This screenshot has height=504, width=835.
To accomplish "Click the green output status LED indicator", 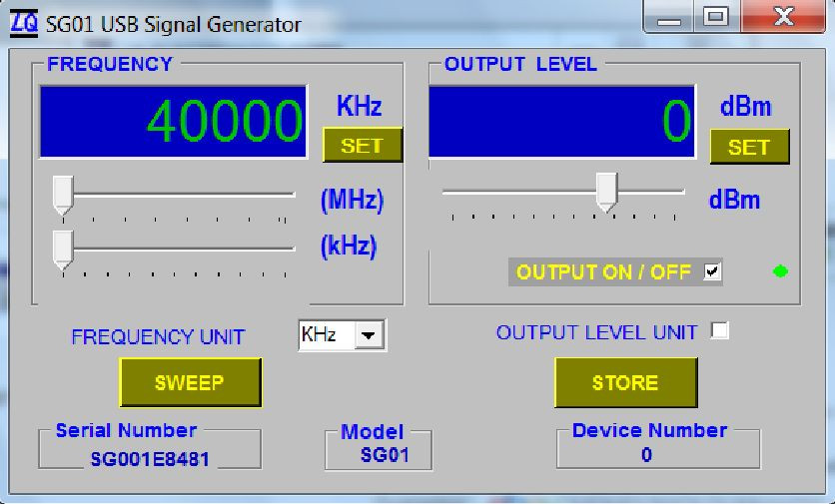I will coord(780,271).
